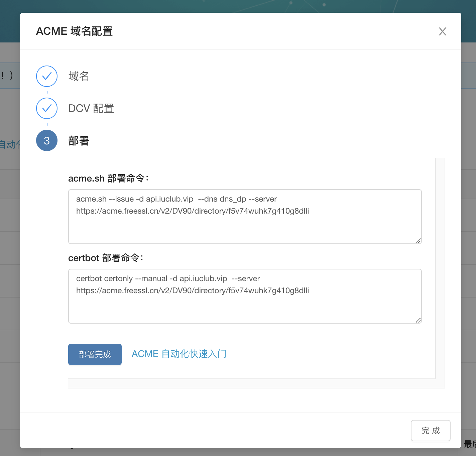Screen dimensions: 476x456
Task: Click the acme.sh 部署命令 label
Action: click(108, 179)
